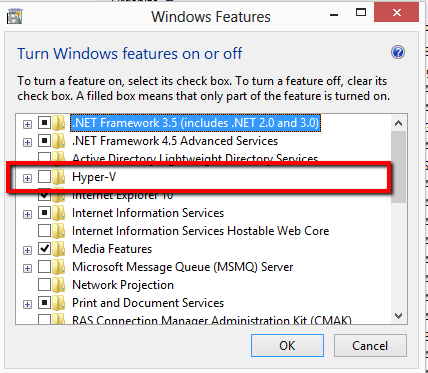This screenshot has width=428, height=373.
Task: Confirm changes with the OK button
Action: [x=287, y=346]
